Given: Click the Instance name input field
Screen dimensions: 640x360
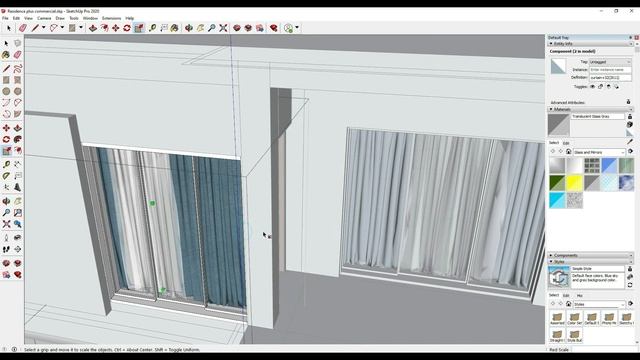Looking at the screenshot, I should pyautogui.click(x=610, y=70).
